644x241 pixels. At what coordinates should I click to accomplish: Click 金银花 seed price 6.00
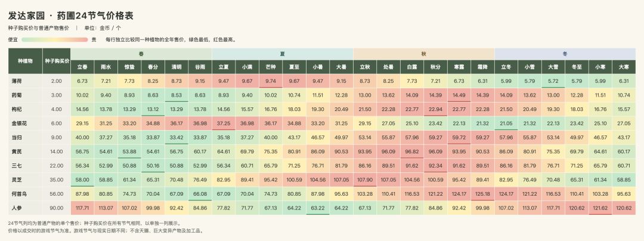56,123
